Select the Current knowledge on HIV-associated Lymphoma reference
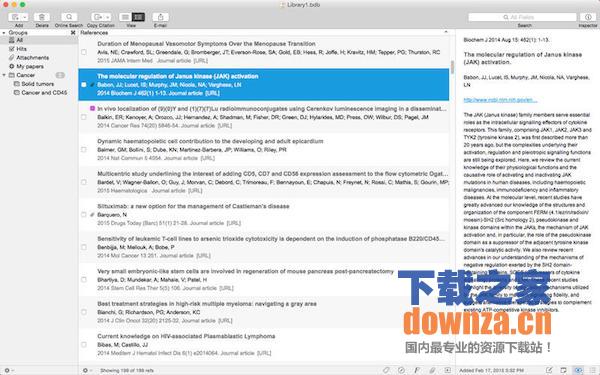This screenshot has width=600, height=375. pyautogui.click(x=264, y=345)
